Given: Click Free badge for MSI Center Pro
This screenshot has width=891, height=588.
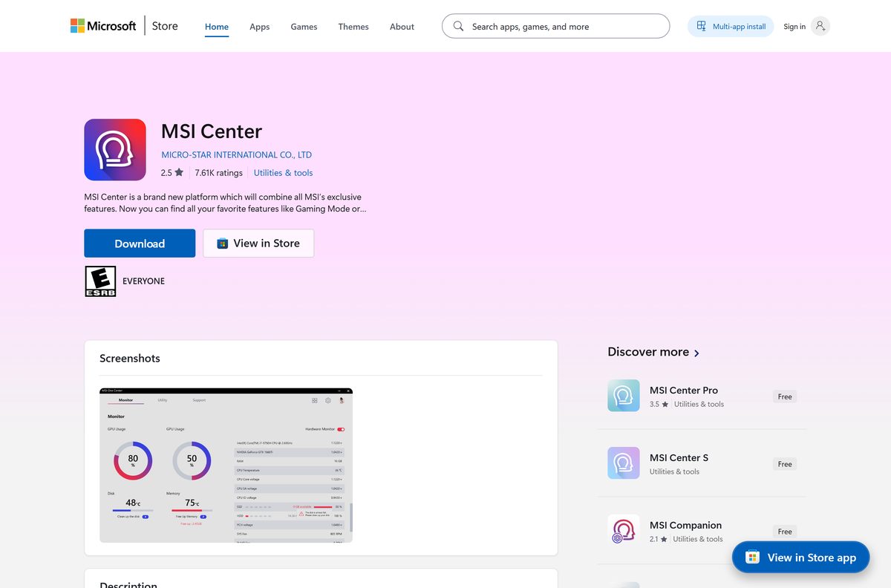Looking at the screenshot, I should point(785,396).
